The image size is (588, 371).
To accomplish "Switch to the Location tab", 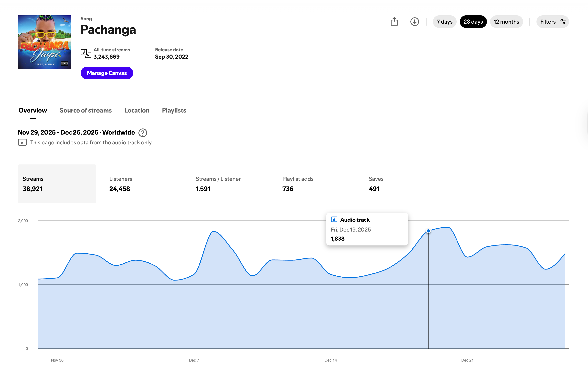I will [x=137, y=110].
